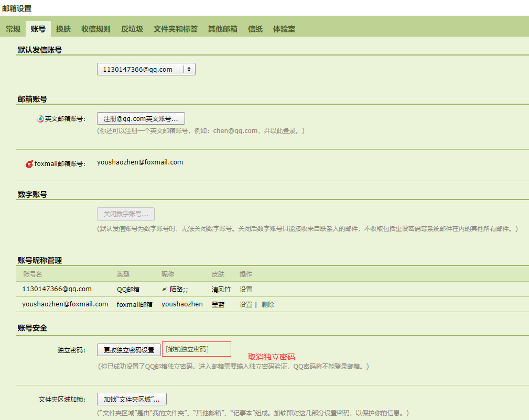Click the 昵称 column header
The width and height of the screenshot is (529, 420).
(x=168, y=274)
